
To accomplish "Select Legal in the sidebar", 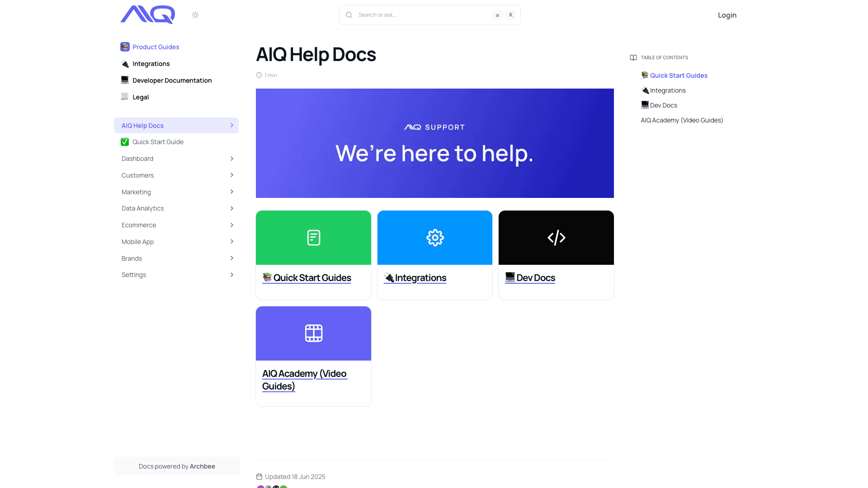I will point(141,97).
